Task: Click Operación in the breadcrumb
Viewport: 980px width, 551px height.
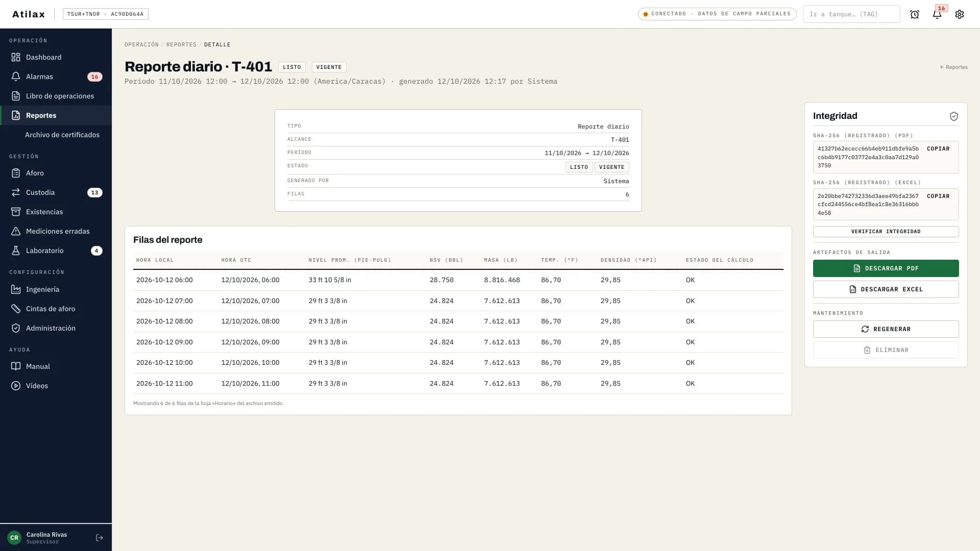Action: pyautogui.click(x=141, y=45)
